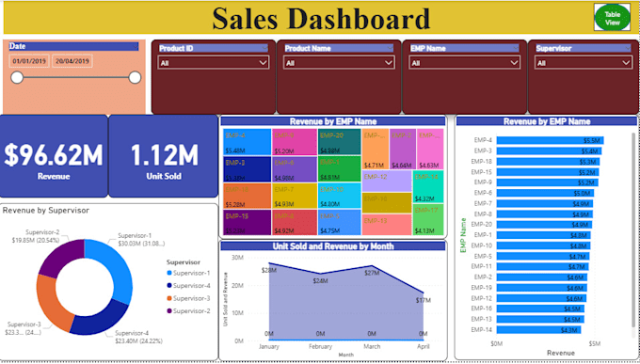Collapse the Product ID slicer header chevron
This screenshot has height=364, width=640.
pos(264,48)
